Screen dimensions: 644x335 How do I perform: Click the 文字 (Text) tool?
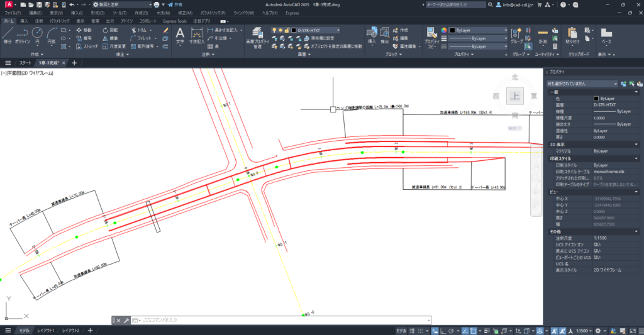point(180,35)
